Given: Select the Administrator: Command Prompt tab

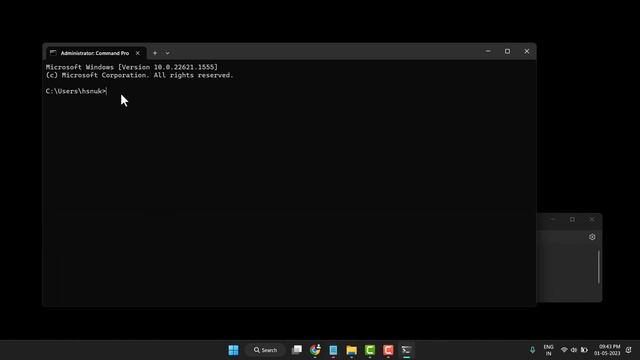Looking at the screenshot, I should tap(95, 53).
